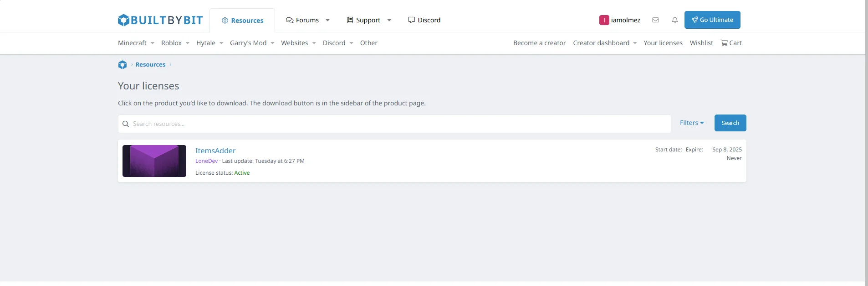Click the magnifier icon in search box
Screen dimensions: 868x286
tap(126, 124)
